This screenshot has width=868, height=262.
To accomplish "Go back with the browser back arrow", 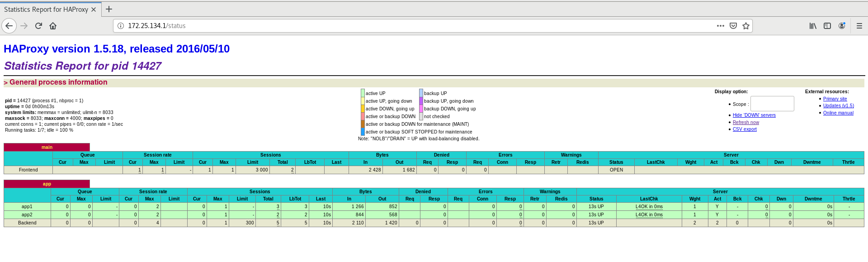I will pos(9,26).
